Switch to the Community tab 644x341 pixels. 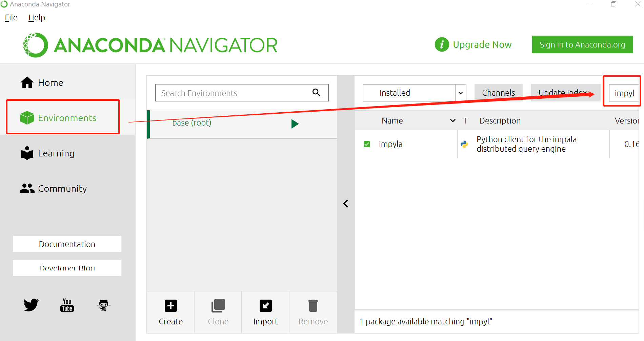[68, 188]
